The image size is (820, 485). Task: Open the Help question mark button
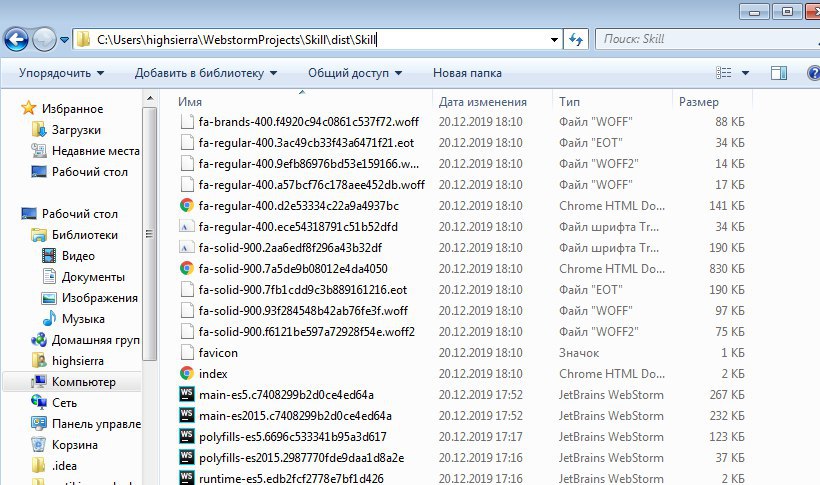(x=814, y=73)
